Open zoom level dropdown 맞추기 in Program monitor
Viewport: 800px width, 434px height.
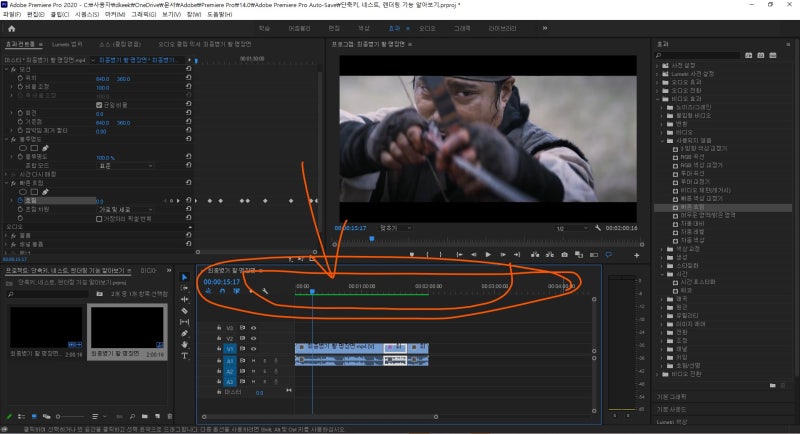tap(395, 228)
